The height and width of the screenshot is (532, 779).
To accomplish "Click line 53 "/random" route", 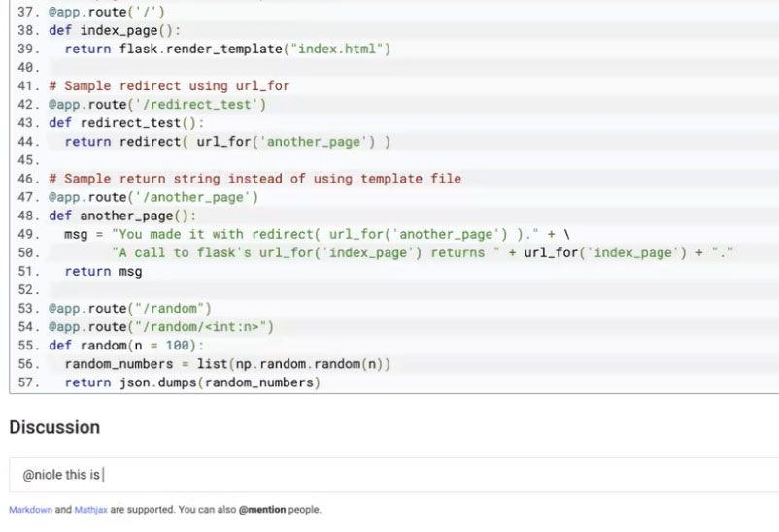I will (129, 309).
